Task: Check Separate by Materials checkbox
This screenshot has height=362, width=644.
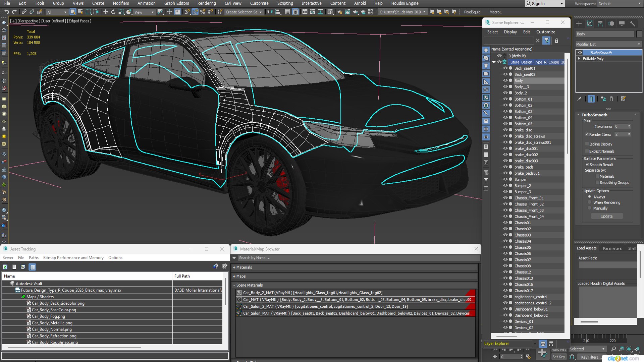Action: (597, 176)
